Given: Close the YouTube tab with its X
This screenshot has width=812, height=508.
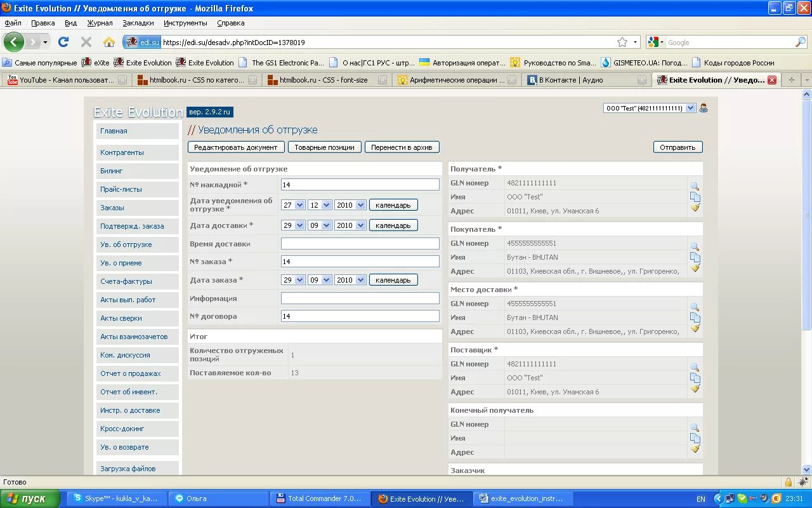Looking at the screenshot, I should (122, 80).
